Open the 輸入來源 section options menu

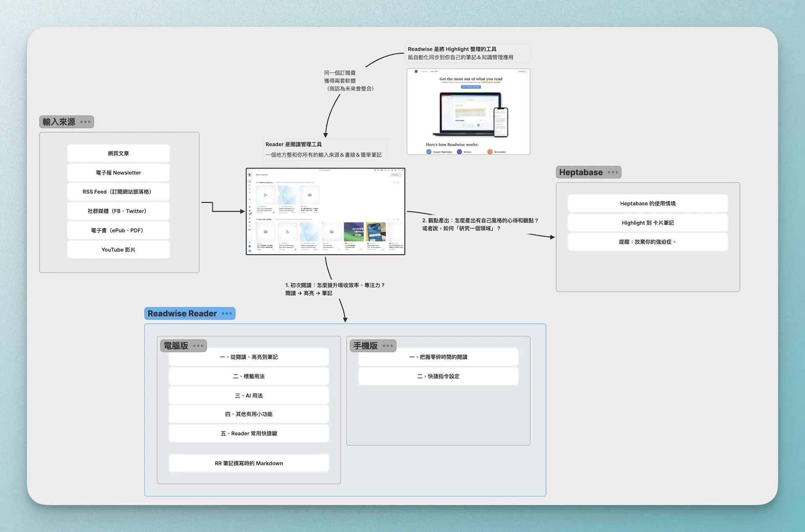coord(85,122)
